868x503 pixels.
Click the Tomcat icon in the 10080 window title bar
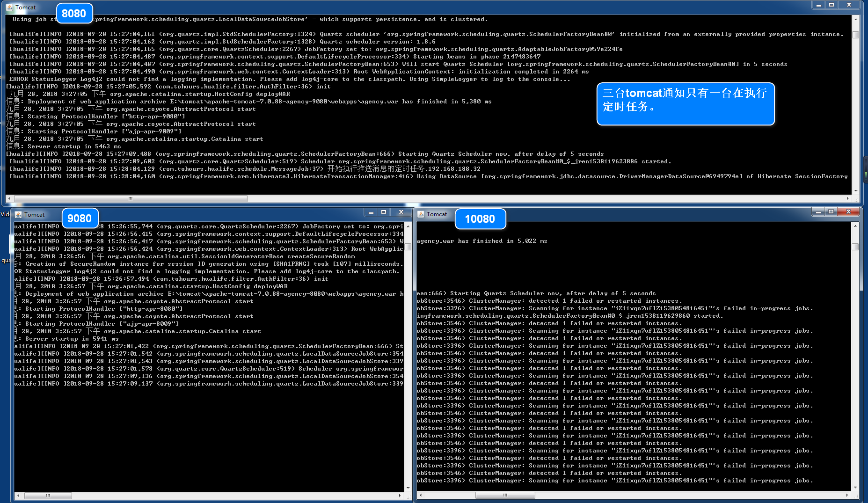tap(421, 214)
